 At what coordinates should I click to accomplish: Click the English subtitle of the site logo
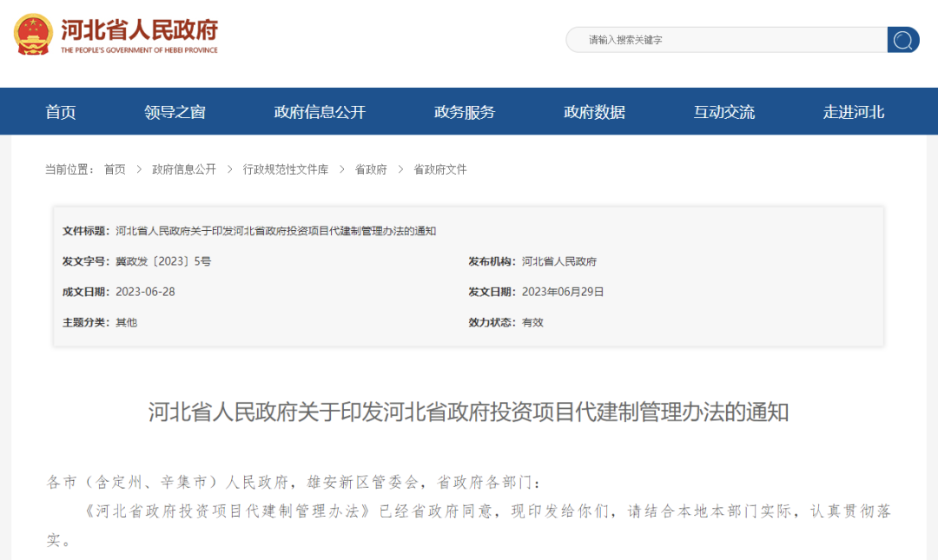point(139,50)
